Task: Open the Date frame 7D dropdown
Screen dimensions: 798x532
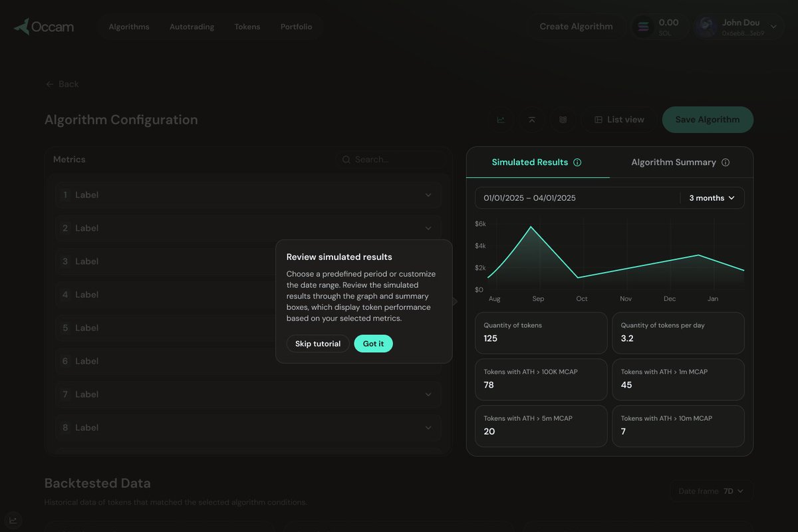Action: coord(712,491)
